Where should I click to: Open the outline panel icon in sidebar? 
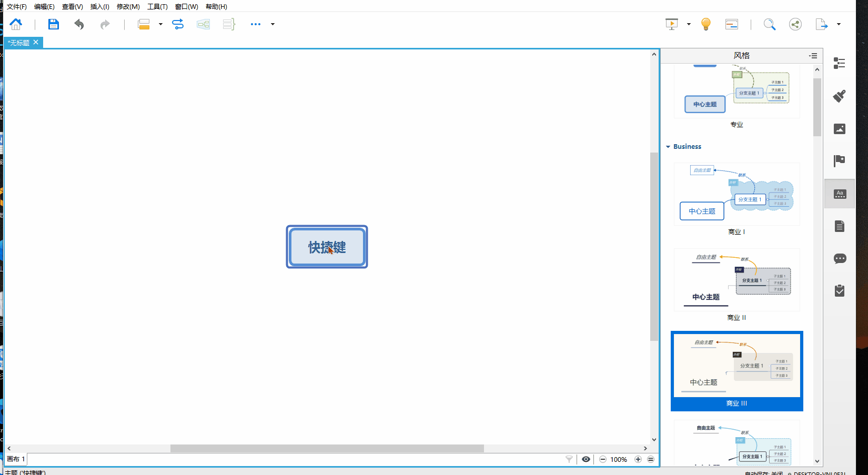[x=840, y=63]
